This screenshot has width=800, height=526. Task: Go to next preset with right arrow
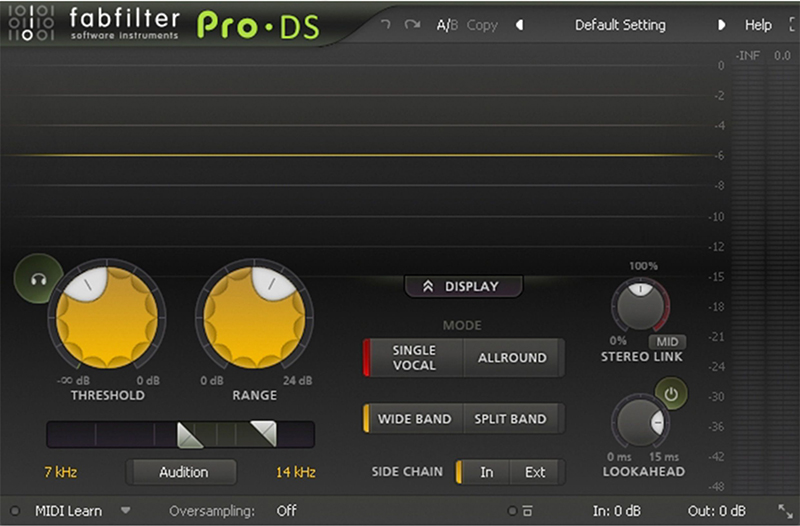point(721,25)
